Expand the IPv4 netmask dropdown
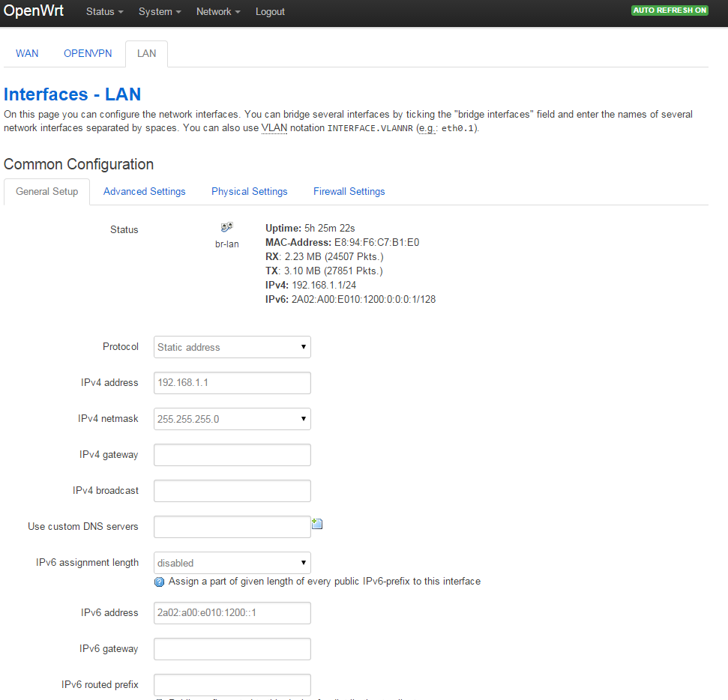Image resolution: width=728 pixels, height=700 pixels. [x=232, y=419]
